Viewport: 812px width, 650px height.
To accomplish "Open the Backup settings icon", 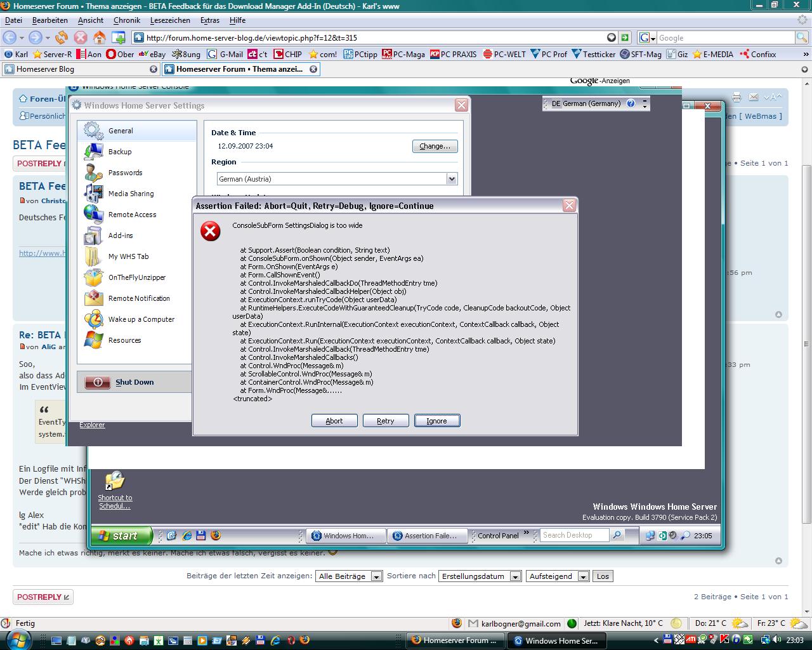I will (93, 152).
